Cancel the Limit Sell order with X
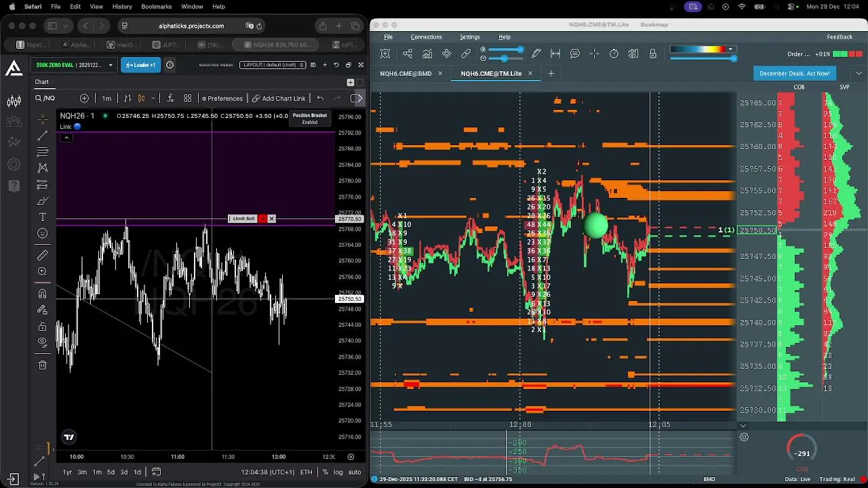The width and height of the screenshot is (868, 488). click(x=271, y=218)
